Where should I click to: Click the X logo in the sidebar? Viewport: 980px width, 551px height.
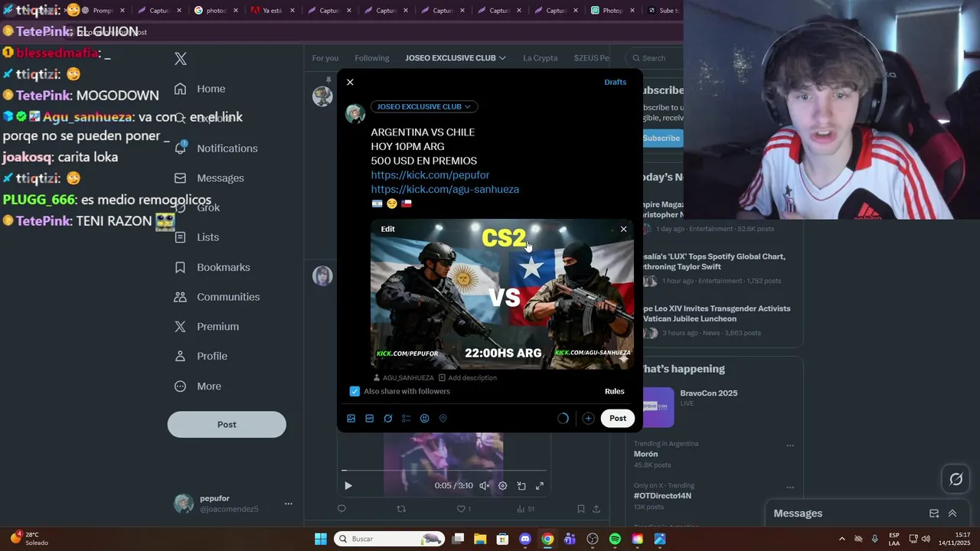coord(181,59)
